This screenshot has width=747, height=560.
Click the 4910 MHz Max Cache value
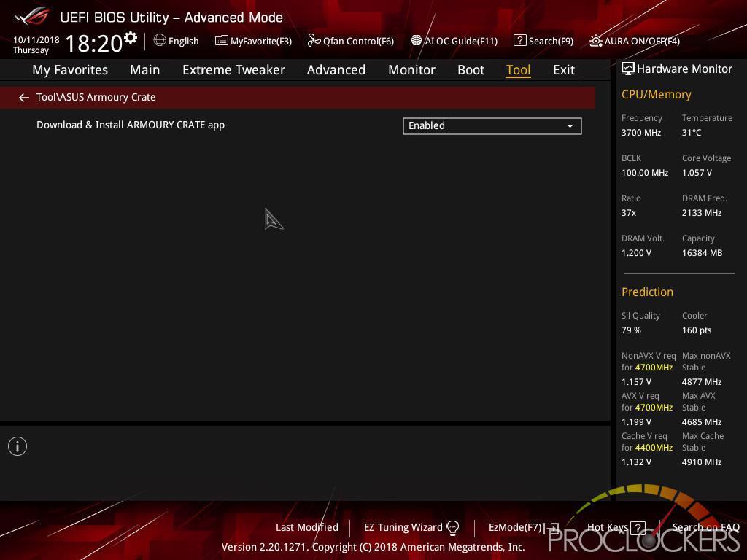[701, 462]
